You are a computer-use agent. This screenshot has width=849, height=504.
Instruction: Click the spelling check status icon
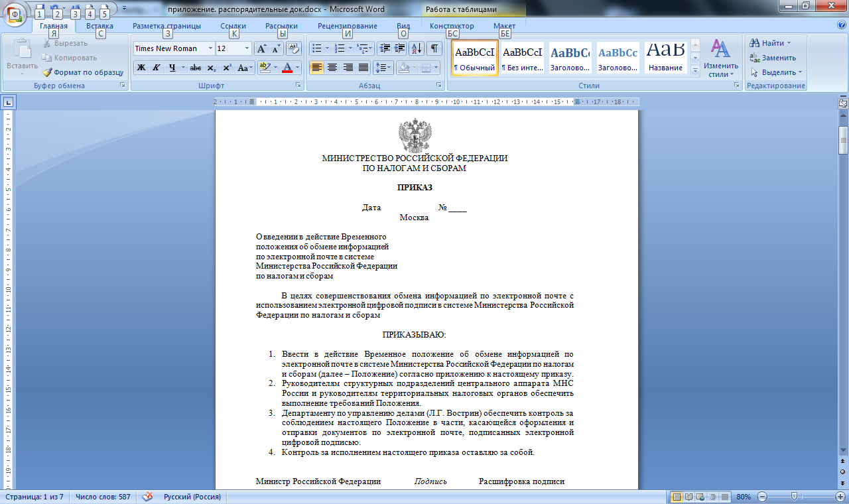click(147, 497)
